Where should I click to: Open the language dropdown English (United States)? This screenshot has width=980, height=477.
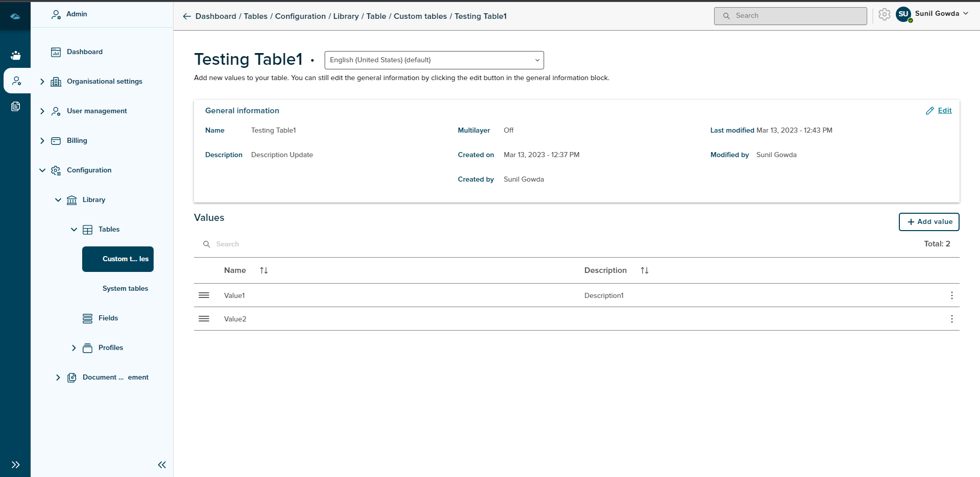pos(434,60)
